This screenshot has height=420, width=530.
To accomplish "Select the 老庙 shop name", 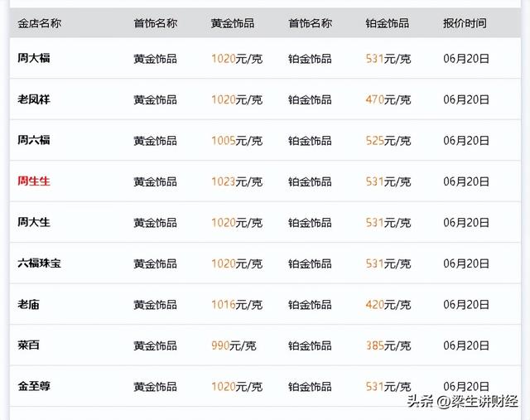I will click(28, 304).
